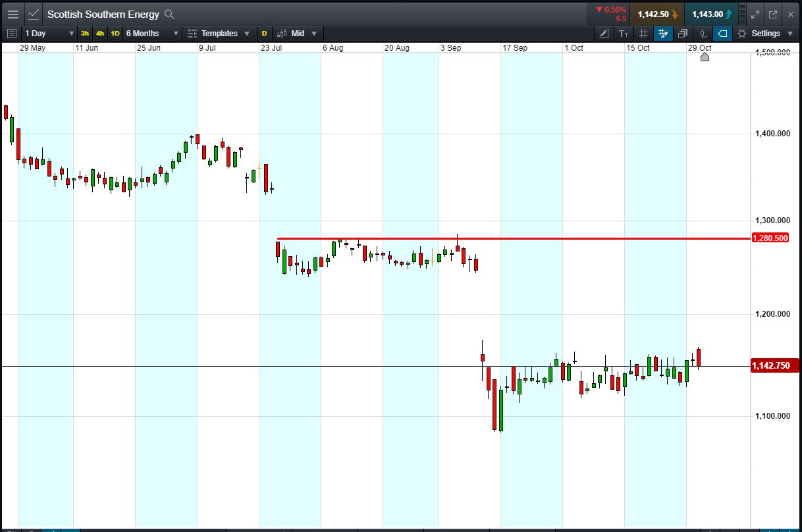Open the drawing trend-line tool
The height and width of the screenshot is (532, 802).
(604, 34)
